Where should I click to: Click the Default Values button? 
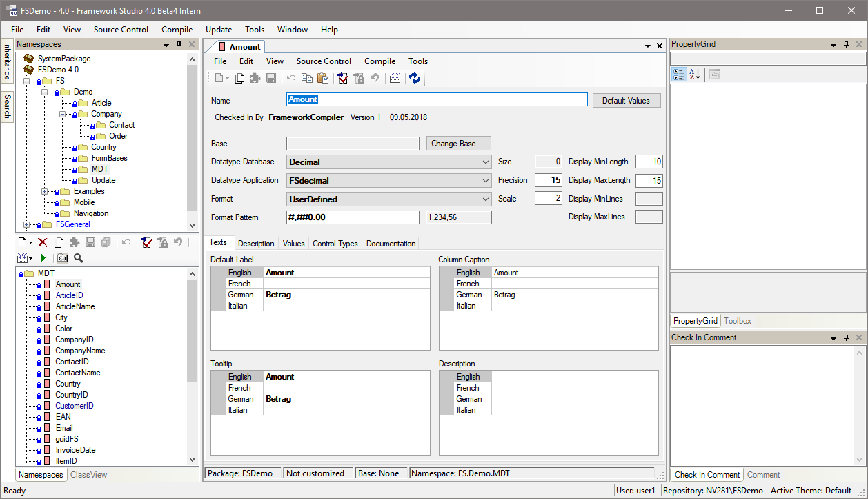tap(626, 101)
